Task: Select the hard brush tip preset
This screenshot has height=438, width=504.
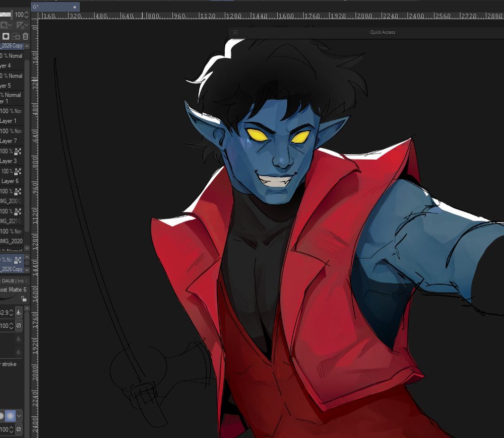Action: tap(2, 416)
